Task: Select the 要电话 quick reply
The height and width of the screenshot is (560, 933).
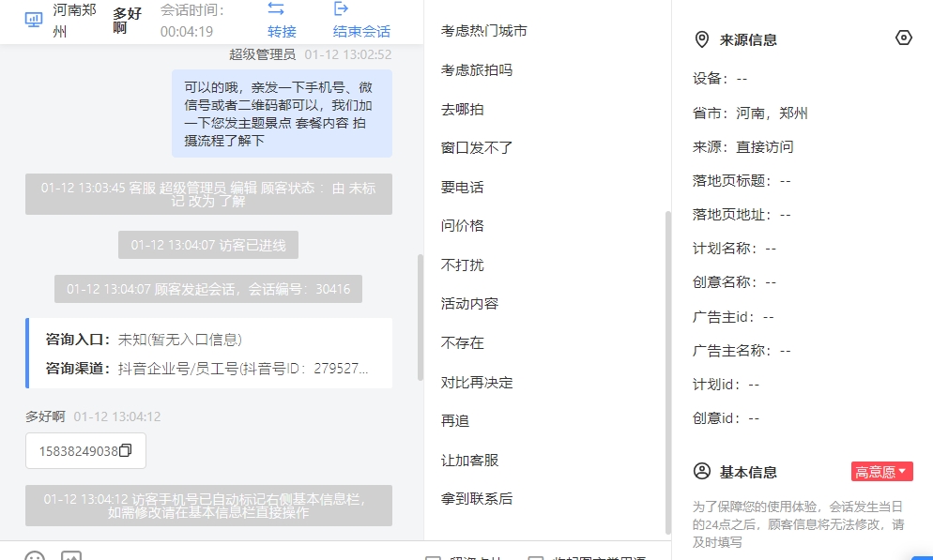Action: pyautogui.click(x=463, y=188)
